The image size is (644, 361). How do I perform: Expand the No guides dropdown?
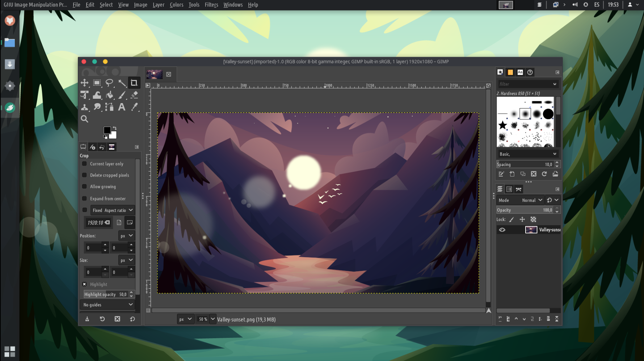108,305
